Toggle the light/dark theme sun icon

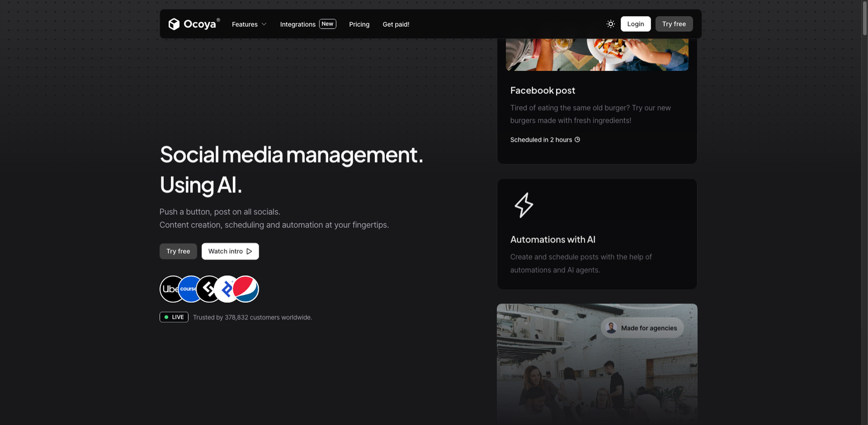click(x=610, y=24)
